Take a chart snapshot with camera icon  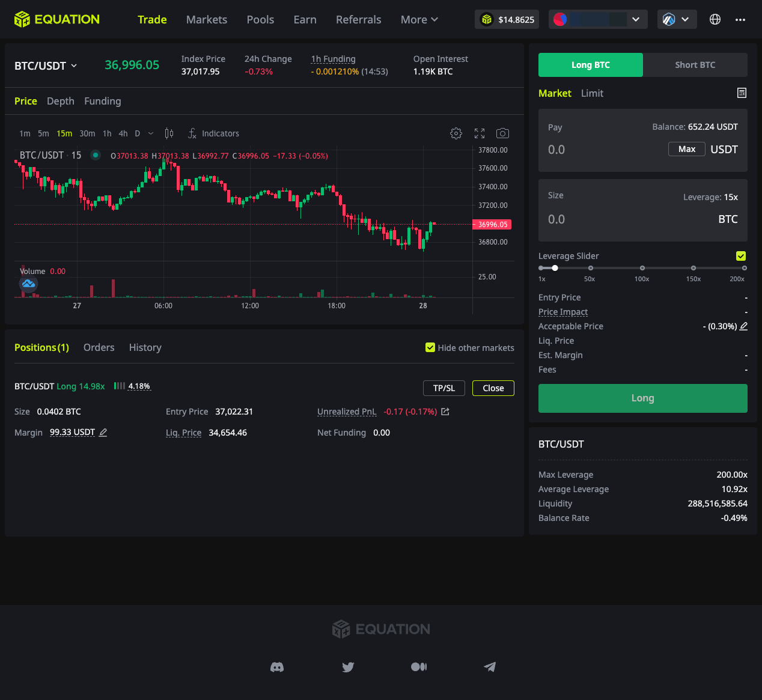[x=502, y=133]
